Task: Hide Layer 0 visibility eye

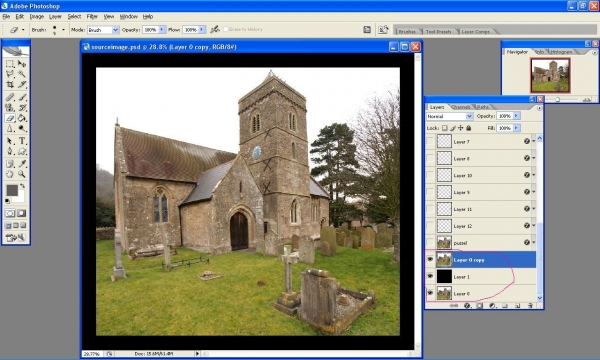Action: (x=430, y=293)
